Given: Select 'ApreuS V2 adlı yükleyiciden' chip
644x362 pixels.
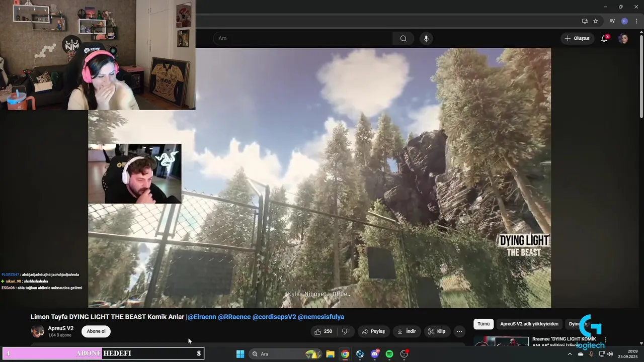Looking at the screenshot, I should [x=529, y=324].
